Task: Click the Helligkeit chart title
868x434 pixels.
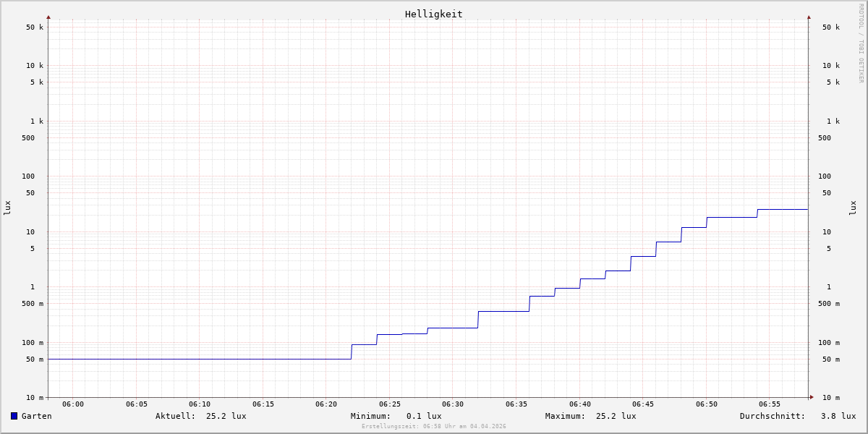Action: tap(433, 14)
